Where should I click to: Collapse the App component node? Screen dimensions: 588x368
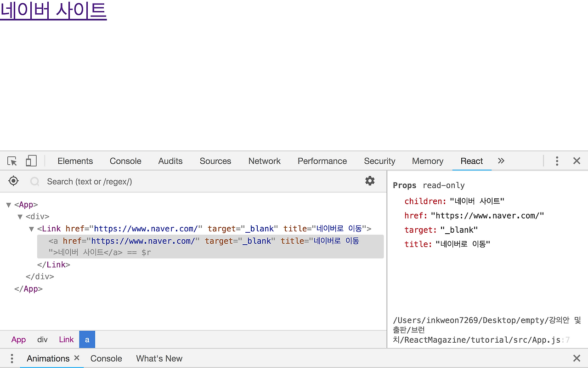pyautogui.click(x=8, y=205)
